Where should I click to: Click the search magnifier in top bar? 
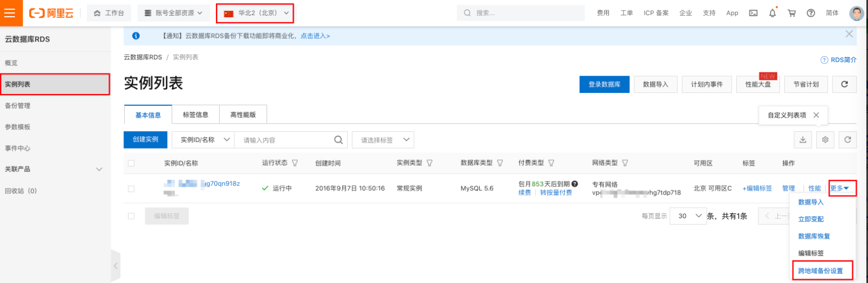point(467,13)
